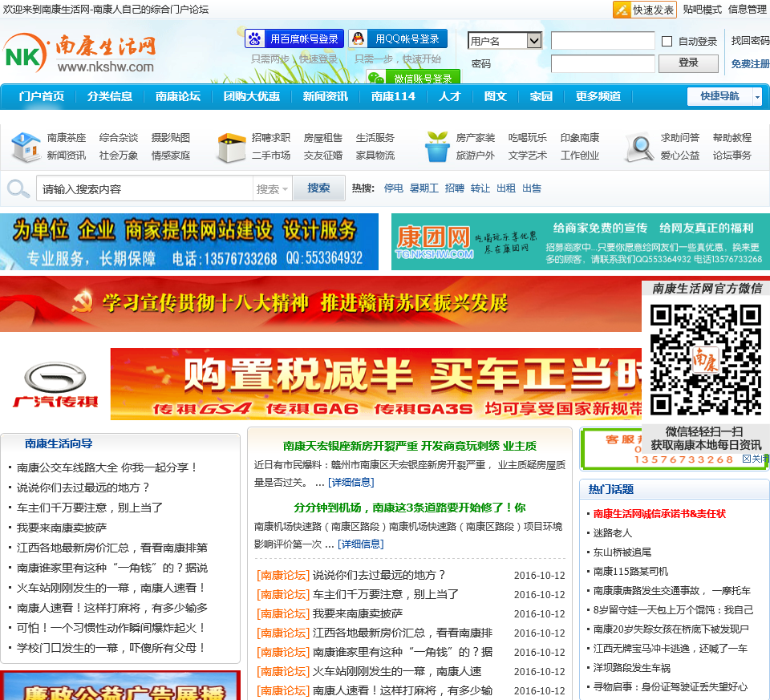Viewport: 770px width, 700px height.
Task: Log in with WeChat account button
Action: click(413, 78)
